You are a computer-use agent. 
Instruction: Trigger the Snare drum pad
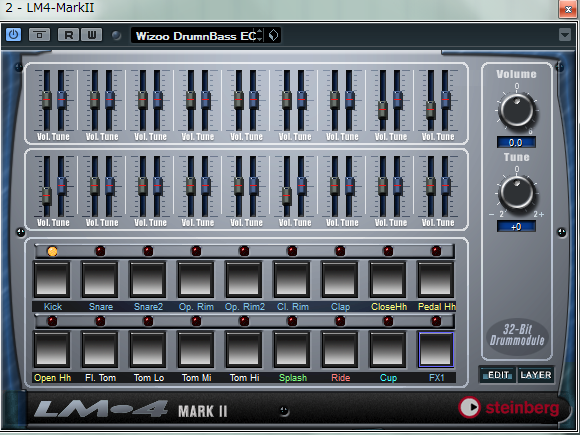[100, 280]
